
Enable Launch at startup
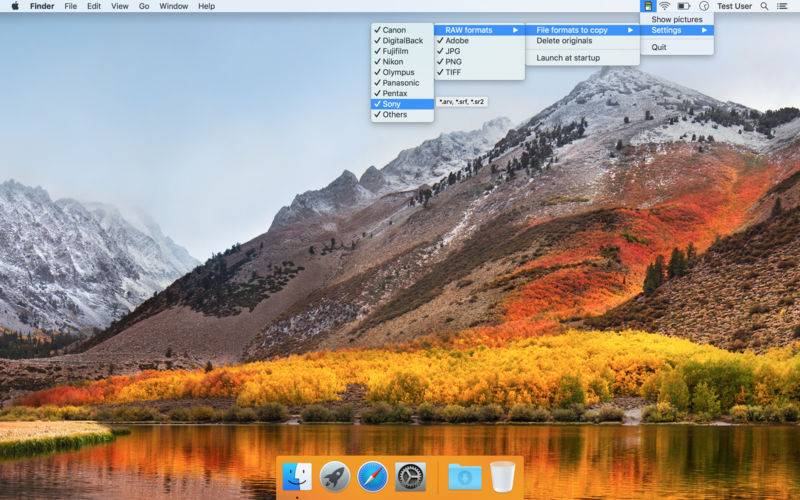pos(583,58)
